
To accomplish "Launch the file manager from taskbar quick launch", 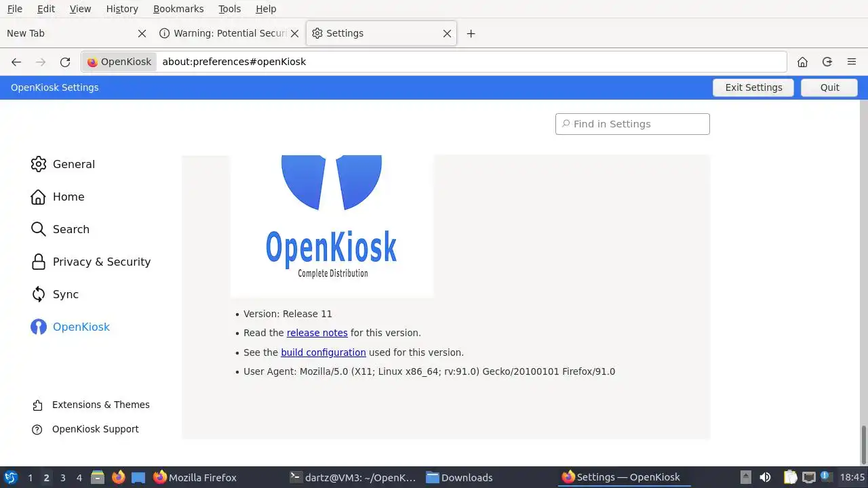I will coord(98,477).
